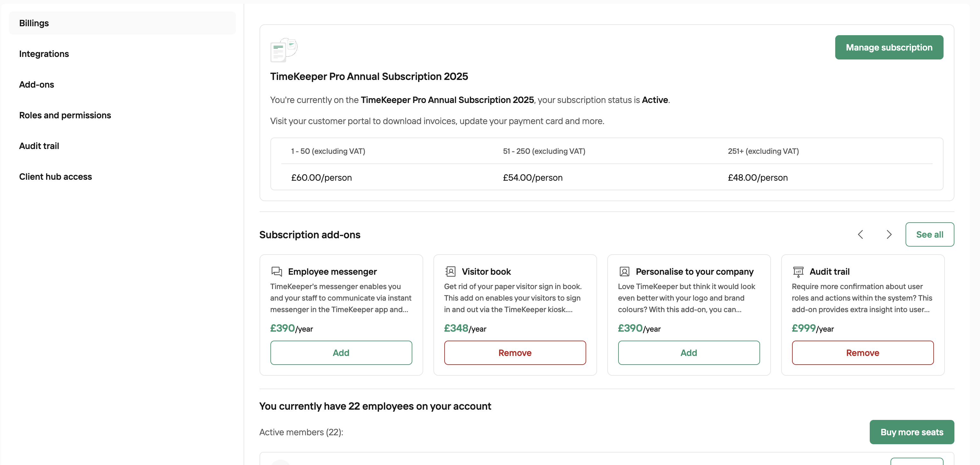Click the subscription document icon
980x465 pixels.
[x=284, y=50]
